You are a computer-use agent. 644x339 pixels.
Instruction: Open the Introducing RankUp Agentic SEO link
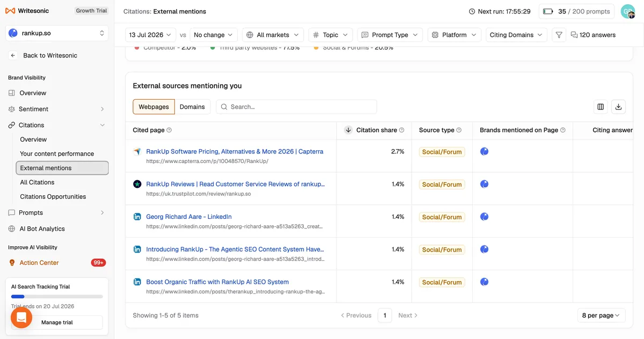pos(235,249)
